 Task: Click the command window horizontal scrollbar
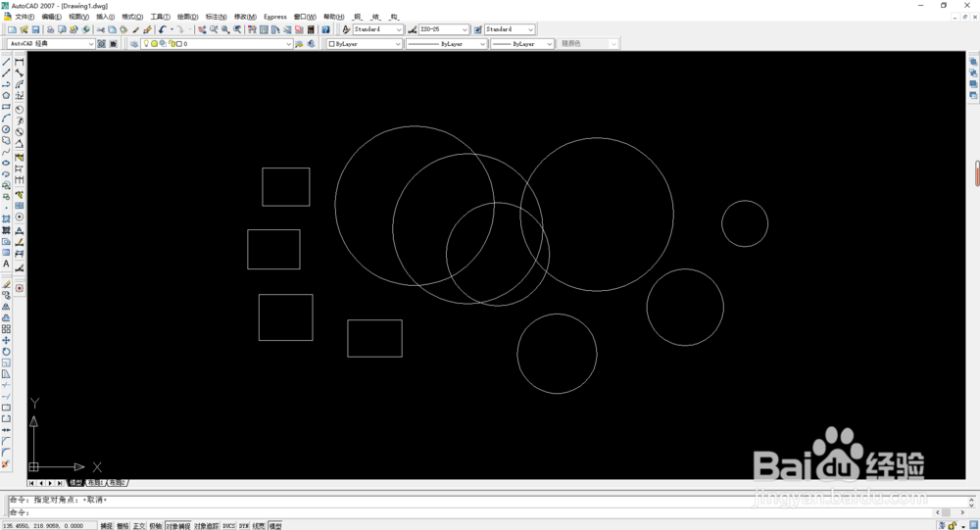(x=950, y=512)
